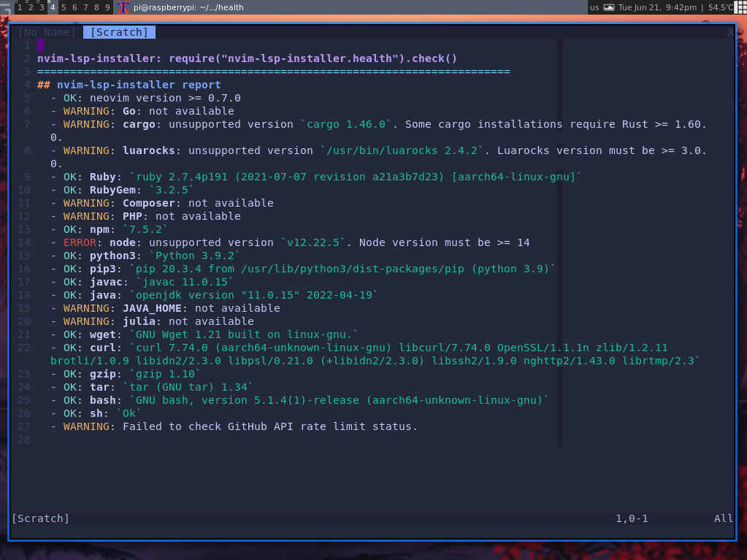
Task: Close the Scratch buffer via the X
Action: click(729, 31)
